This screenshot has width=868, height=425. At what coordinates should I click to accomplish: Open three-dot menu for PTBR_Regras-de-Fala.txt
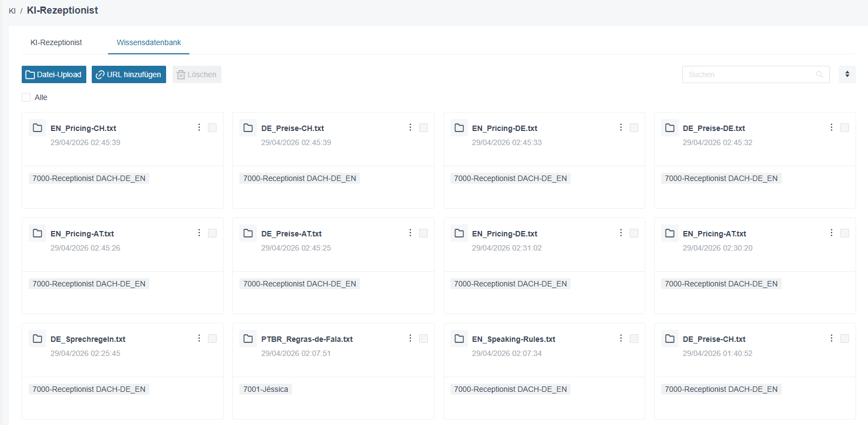pyautogui.click(x=410, y=338)
